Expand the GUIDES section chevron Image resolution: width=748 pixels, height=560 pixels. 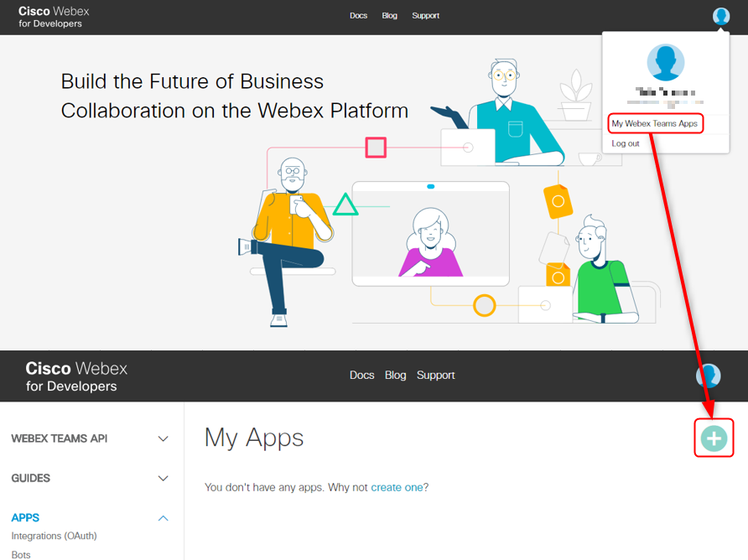tap(164, 479)
